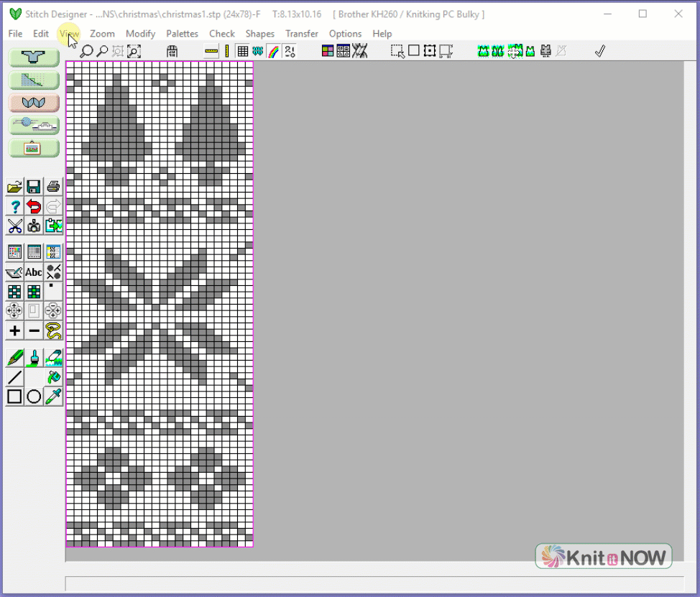The image size is (700, 597).
Task: Select the paintbrush tool
Action: point(34,358)
